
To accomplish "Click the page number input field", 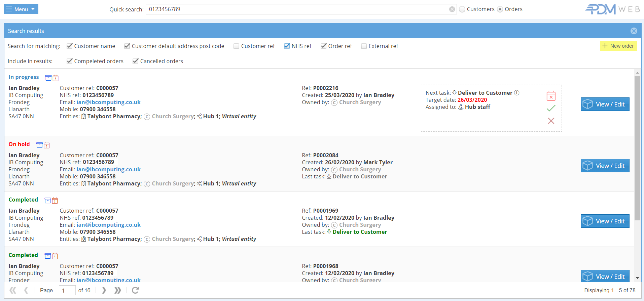I will [67, 290].
